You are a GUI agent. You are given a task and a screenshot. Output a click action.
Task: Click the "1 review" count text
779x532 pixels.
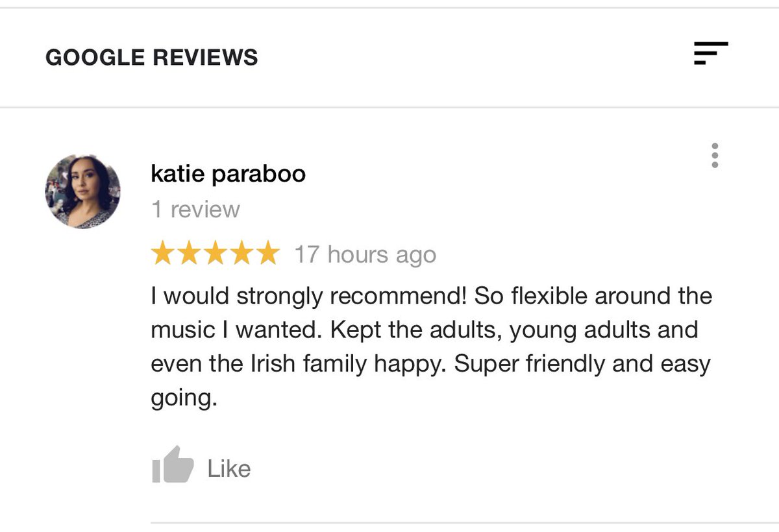[195, 210]
